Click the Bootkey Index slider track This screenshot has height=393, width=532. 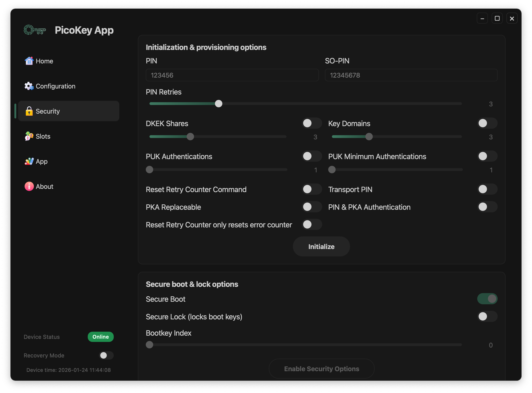point(304,345)
